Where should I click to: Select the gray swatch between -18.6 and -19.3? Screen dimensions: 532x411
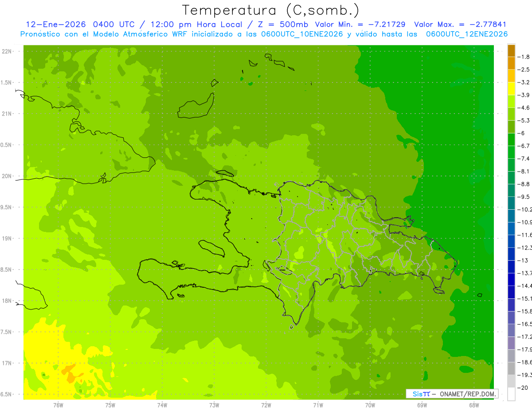511,368
